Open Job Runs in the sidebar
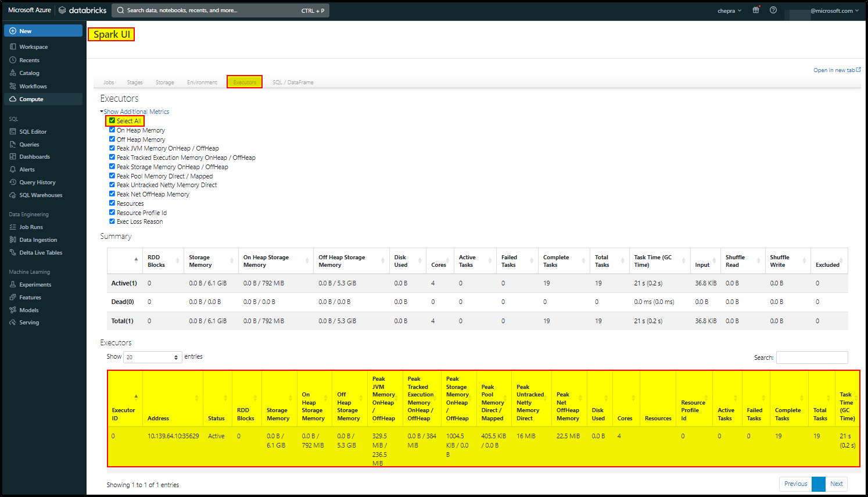The height and width of the screenshot is (497, 868). pyautogui.click(x=43, y=227)
